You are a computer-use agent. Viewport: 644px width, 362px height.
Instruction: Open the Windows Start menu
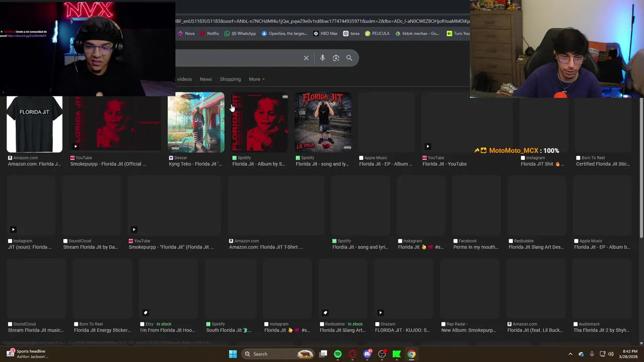[233, 354]
